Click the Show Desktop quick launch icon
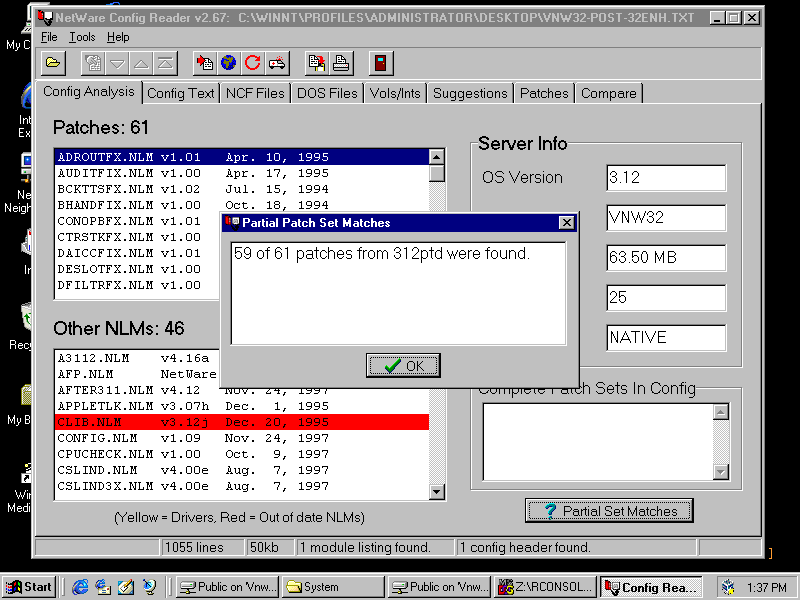 (x=126, y=587)
